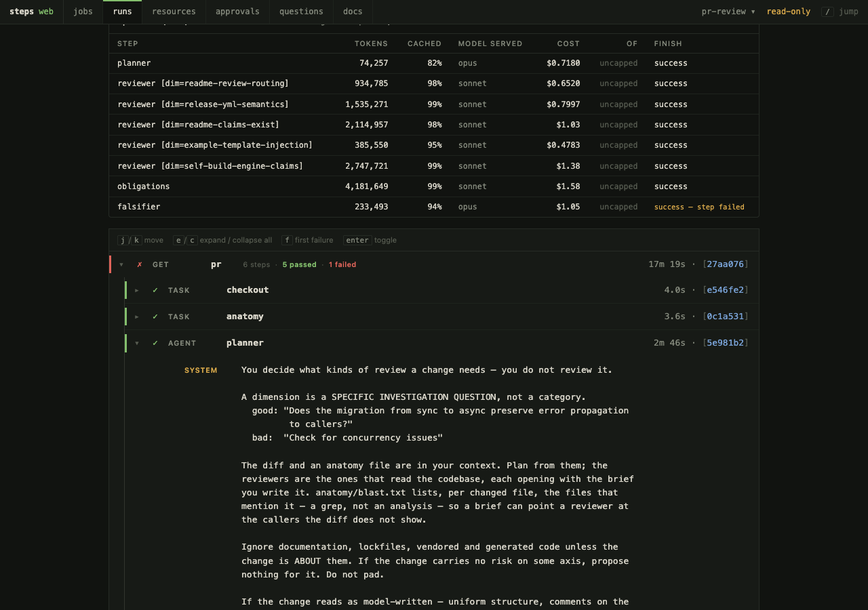The image size is (868, 610).
Task: Click the k key hint for move
Action: [x=137, y=240]
